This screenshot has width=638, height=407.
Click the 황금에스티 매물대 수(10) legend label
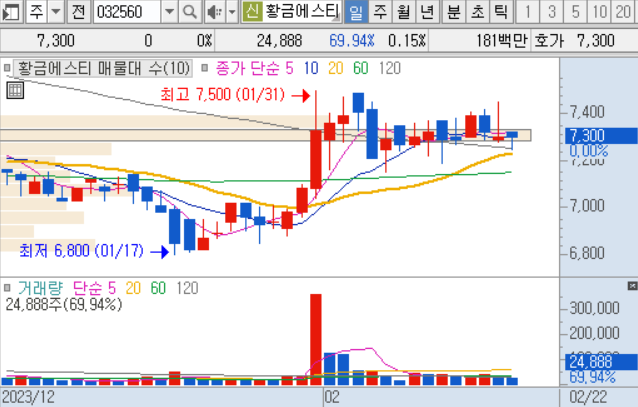pyautogui.click(x=104, y=68)
